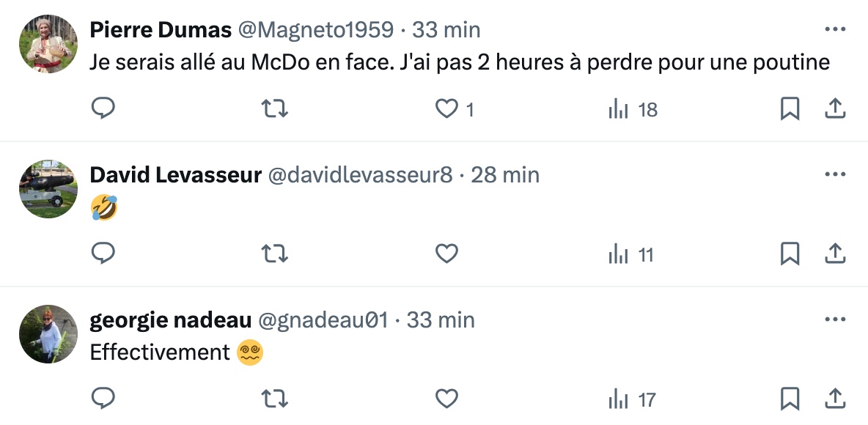
Task: Click georgie nadeau's profile avatar
Action: [x=48, y=334]
